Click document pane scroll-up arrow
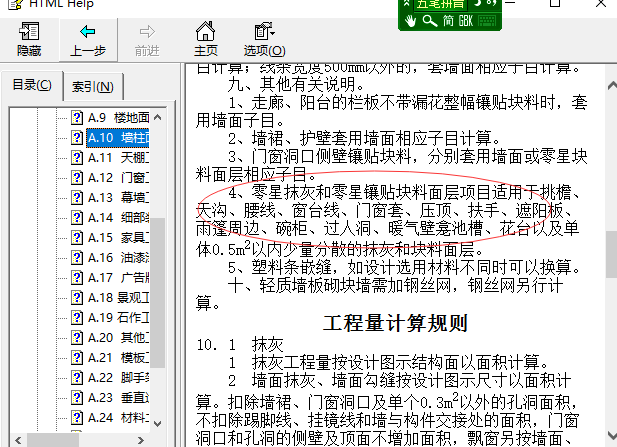Viewport: 617px width, 447px height. click(x=612, y=85)
